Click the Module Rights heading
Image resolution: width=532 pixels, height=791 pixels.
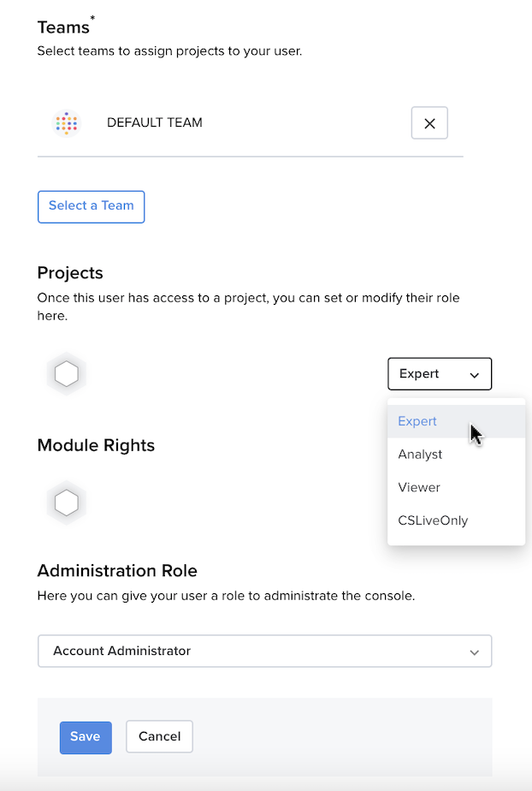pyautogui.click(x=96, y=445)
